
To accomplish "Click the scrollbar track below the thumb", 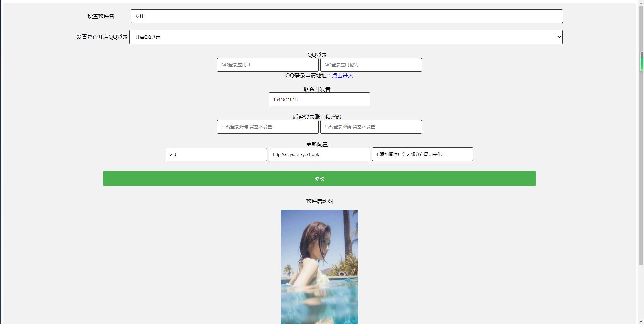I will tap(641, 168).
